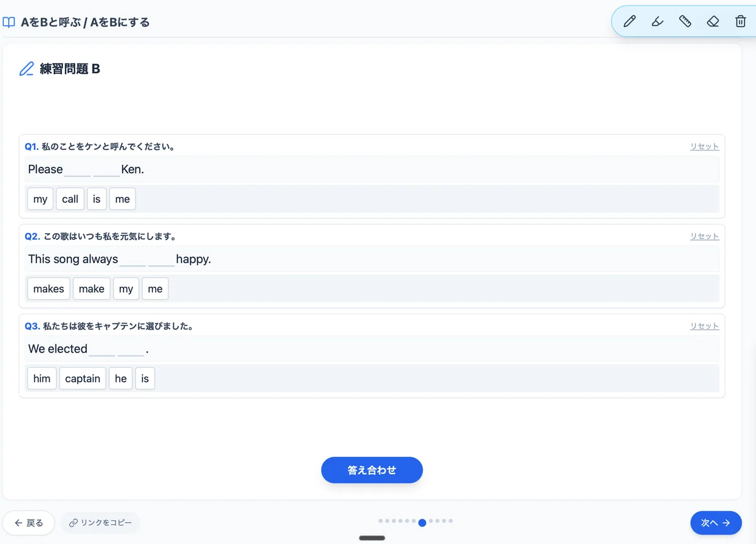The image size is (756, 544).
Task: Choose word chip 'call' in Q1
Action: [70, 199]
